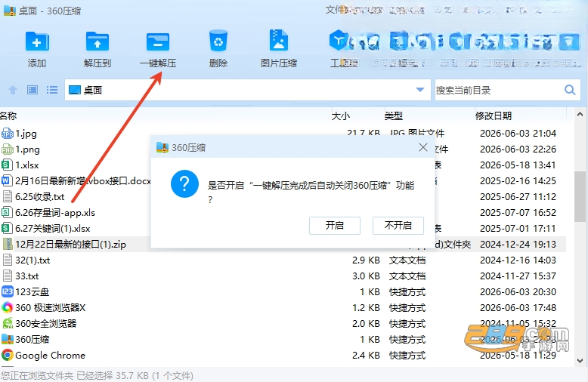Click the vertical scrollbar thumb
Viewport: 588px width, 382px height.
580,197
